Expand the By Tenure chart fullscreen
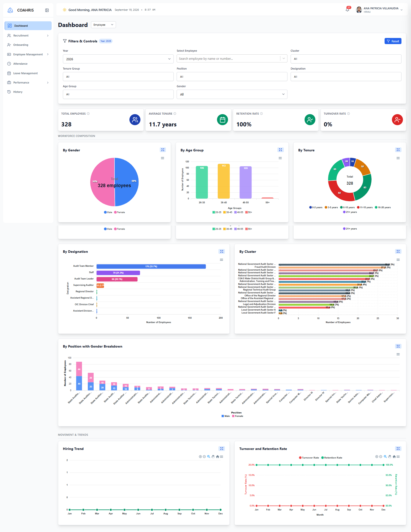411x532 pixels. [x=398, y=150]
